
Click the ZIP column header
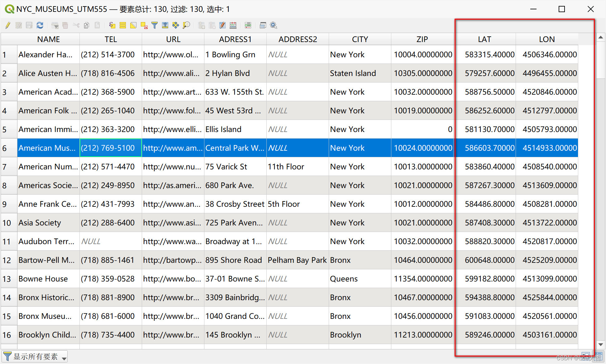[x=422, y=39]
